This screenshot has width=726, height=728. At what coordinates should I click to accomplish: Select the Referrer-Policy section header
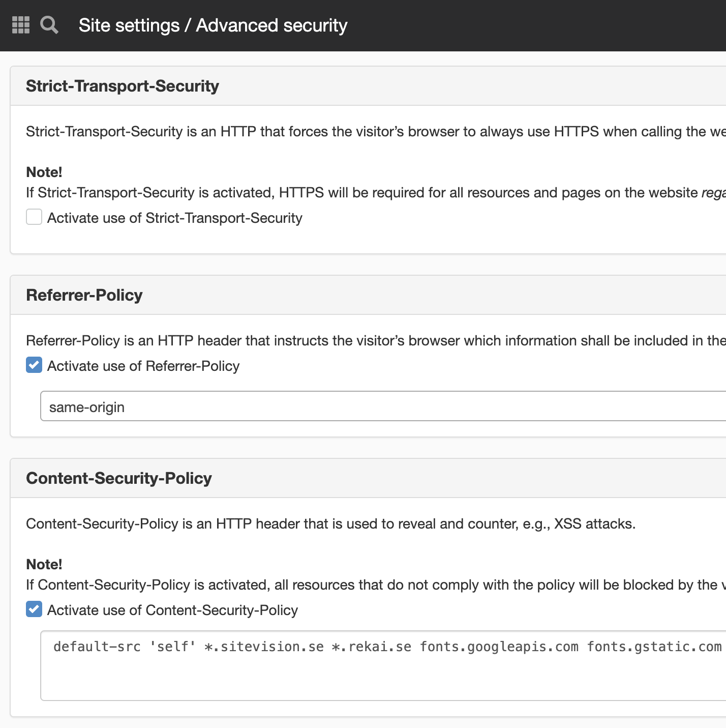pyautogui.click(x=84, y=295)
